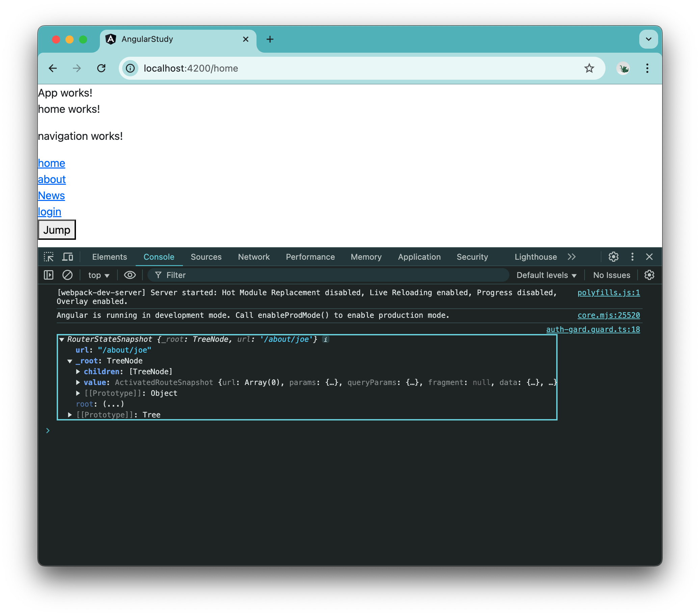
Task: Toggle the device emulation toolbar
Action: click(68, 257)
